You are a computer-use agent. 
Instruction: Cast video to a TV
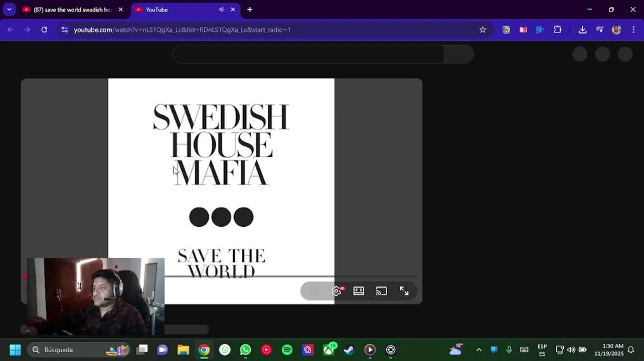coord(381,291)
